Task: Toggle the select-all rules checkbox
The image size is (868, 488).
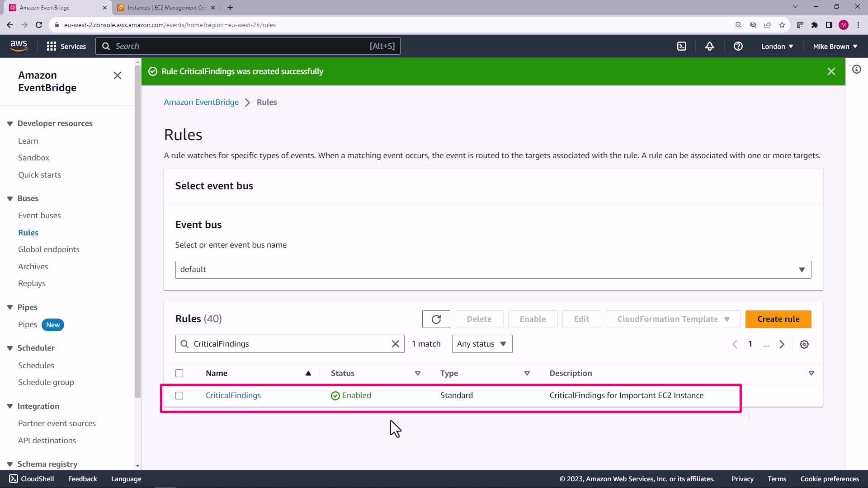Action: pyautogui.click(x=179, y=373)
